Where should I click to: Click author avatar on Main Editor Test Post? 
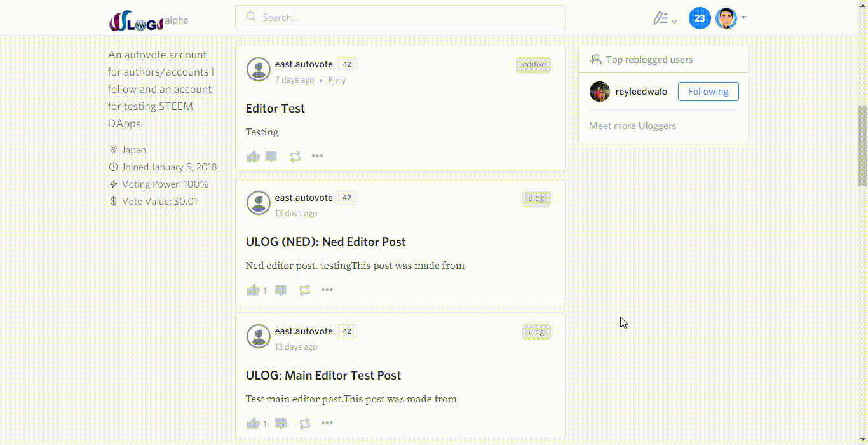coord(259,336)
